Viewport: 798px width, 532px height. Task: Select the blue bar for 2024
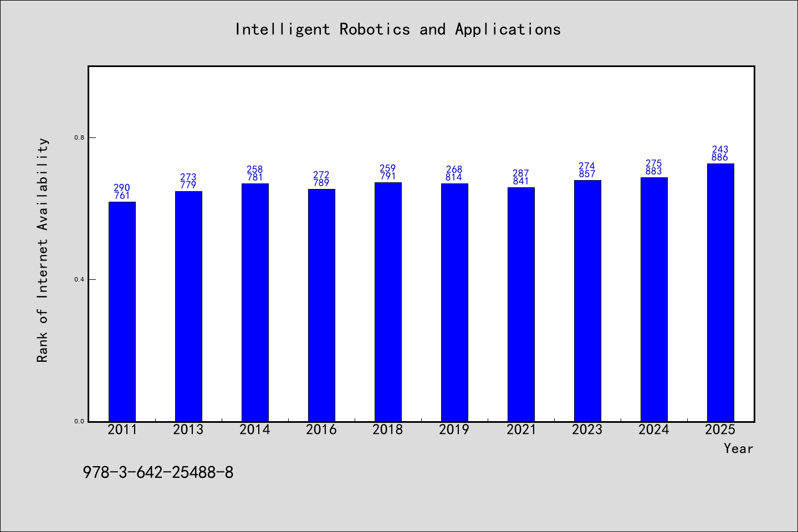coord(654,299)
